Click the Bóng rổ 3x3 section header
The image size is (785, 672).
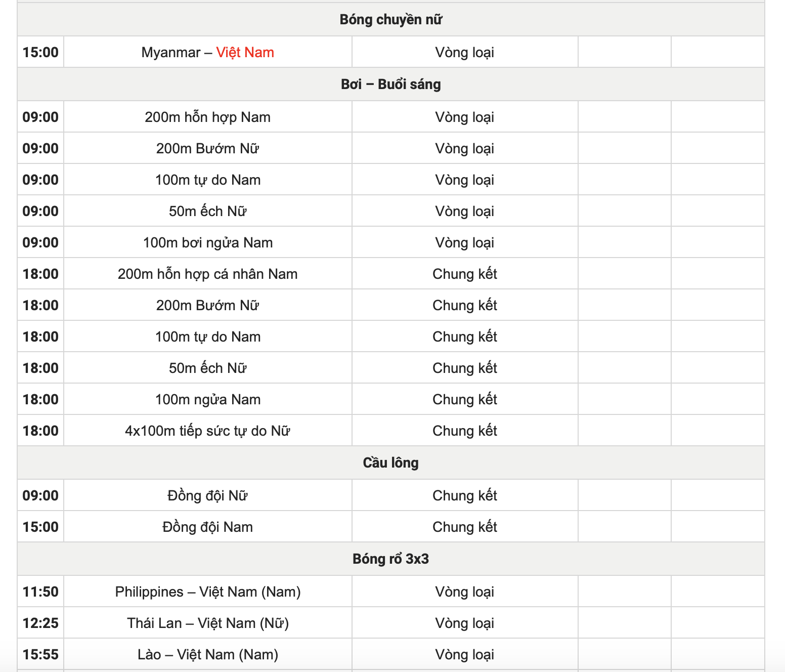click(x=390, y=559)
